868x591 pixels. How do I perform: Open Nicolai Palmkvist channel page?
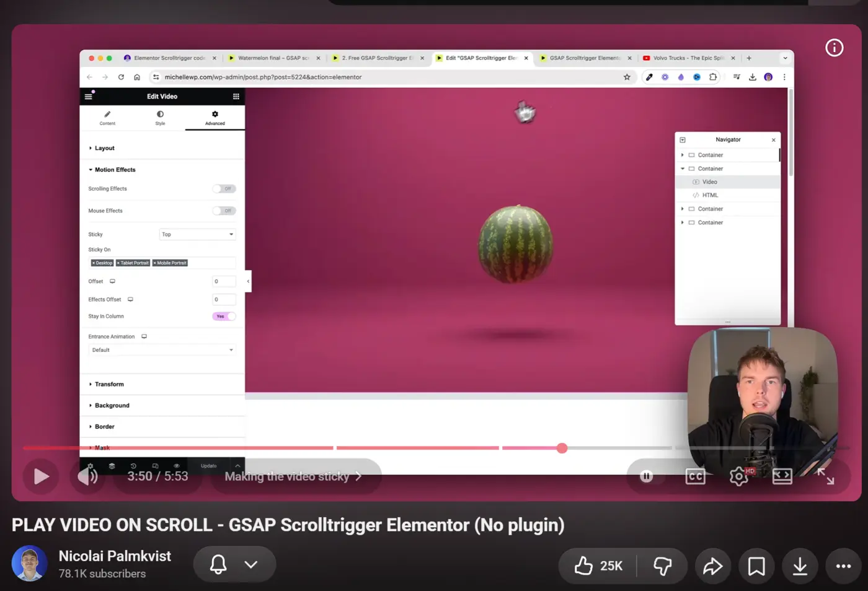coord(115,556)
